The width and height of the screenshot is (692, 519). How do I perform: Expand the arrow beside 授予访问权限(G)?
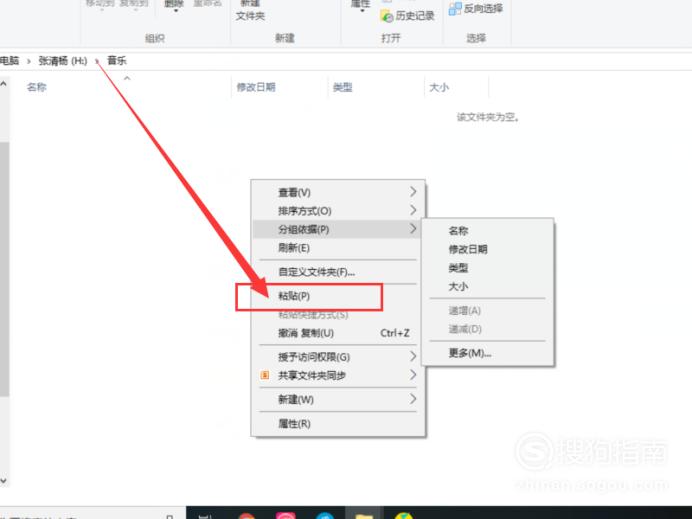click(413, 356)
